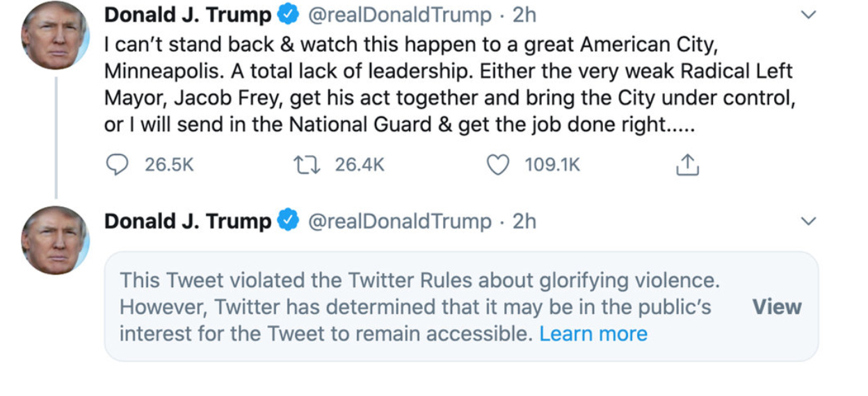868x396 pixels.
Task: Like the tweet using the heart icon
Action: click(497, 165)
